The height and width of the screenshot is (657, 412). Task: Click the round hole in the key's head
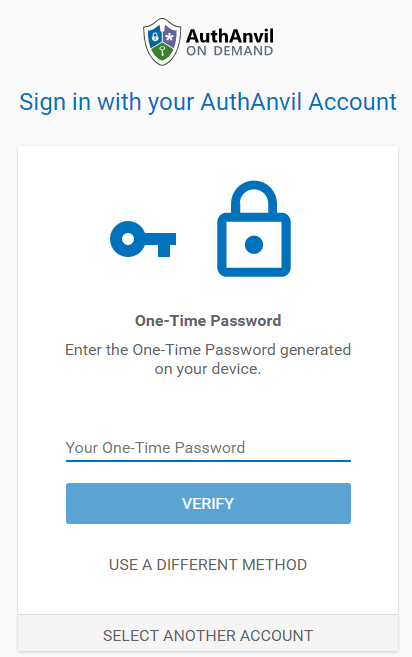pos(128,239)
